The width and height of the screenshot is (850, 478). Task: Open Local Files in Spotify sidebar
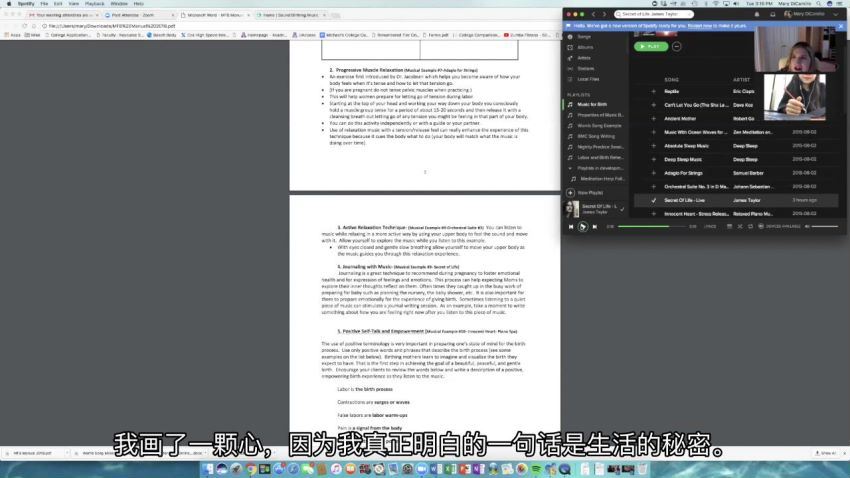pos(588,79)
